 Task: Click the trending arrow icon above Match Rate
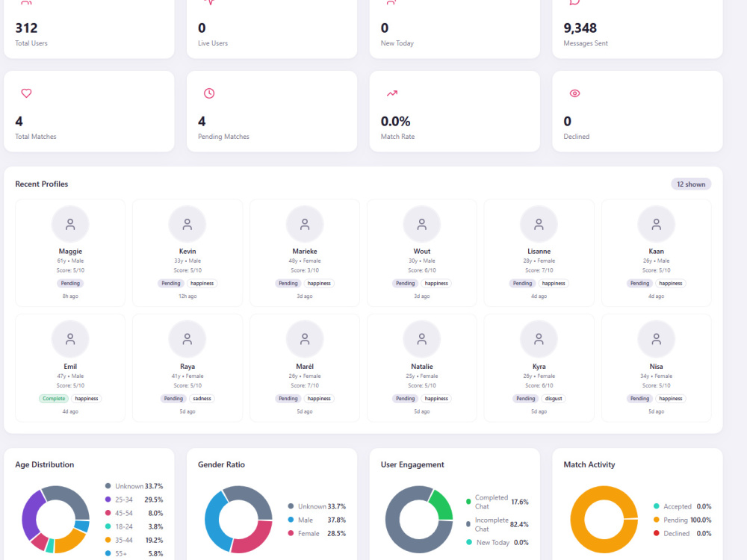point(391,93)
